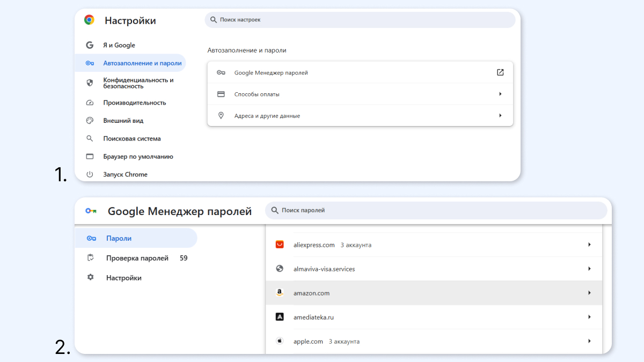Click almaviva-visa.services site name
The height and width of the screenshot is (362, 644).
(x=324, y=269)
